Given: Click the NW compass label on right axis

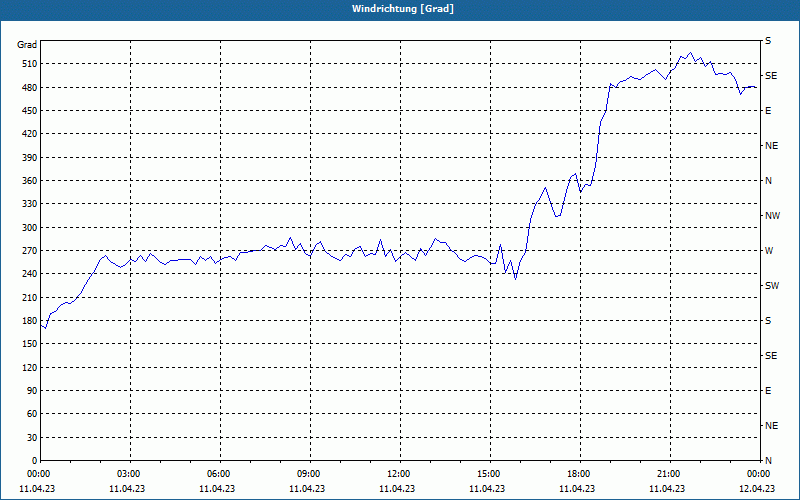Looking at the screenshot, I should [772, 216].
